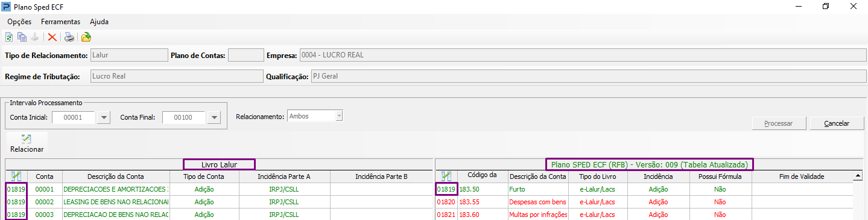868x220 pixels.
Task: Click the Processar button
Action: point(778,123)
